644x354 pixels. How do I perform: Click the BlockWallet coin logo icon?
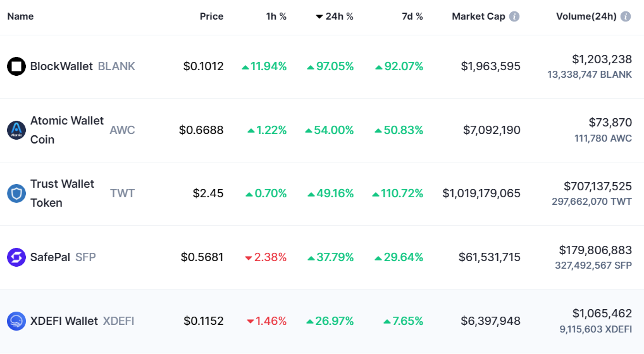pyautogui.click(x=16, y=66)
